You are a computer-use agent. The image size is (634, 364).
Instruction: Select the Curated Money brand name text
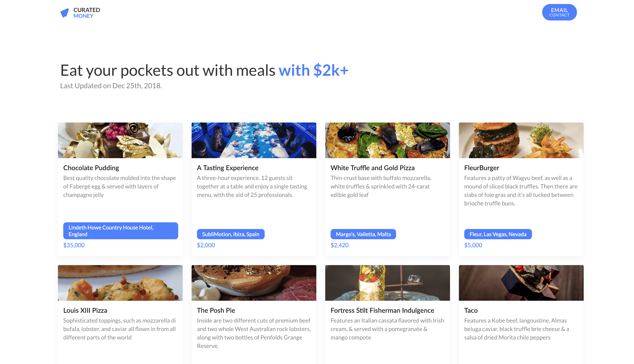tap(86, 13)
